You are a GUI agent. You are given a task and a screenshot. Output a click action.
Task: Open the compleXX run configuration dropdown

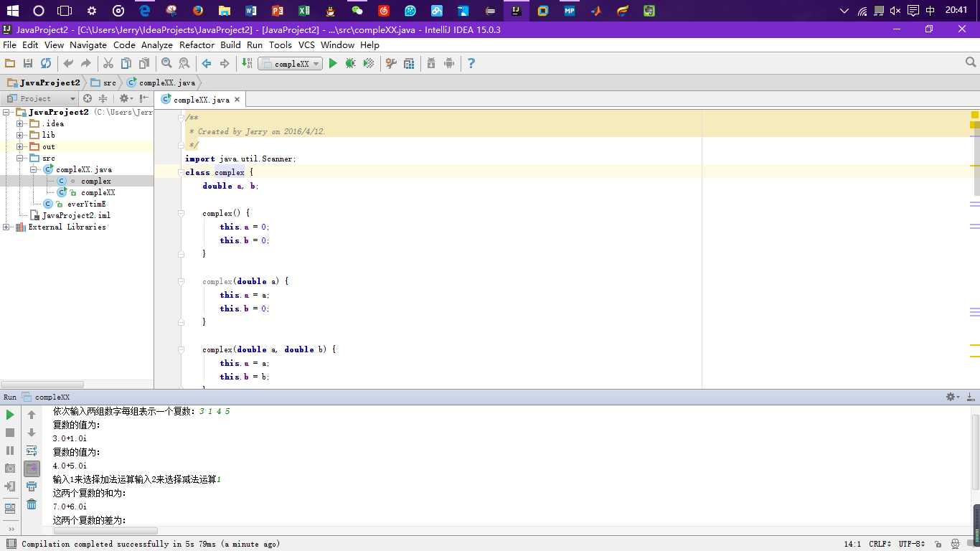coord(290,64)
